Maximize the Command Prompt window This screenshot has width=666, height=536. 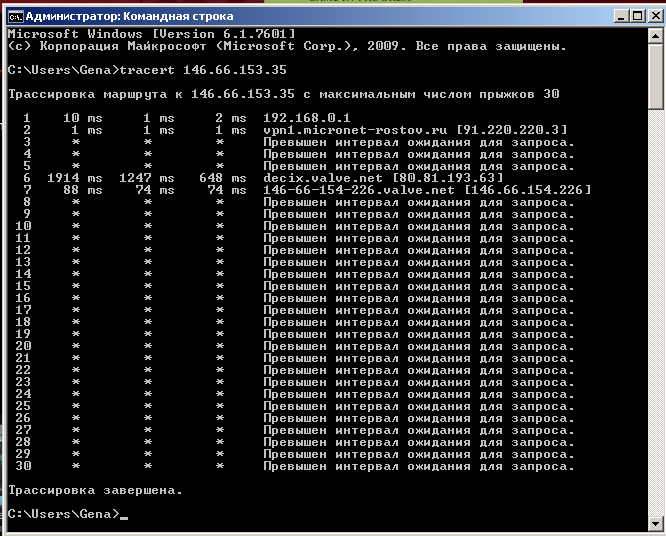point(638,16)
